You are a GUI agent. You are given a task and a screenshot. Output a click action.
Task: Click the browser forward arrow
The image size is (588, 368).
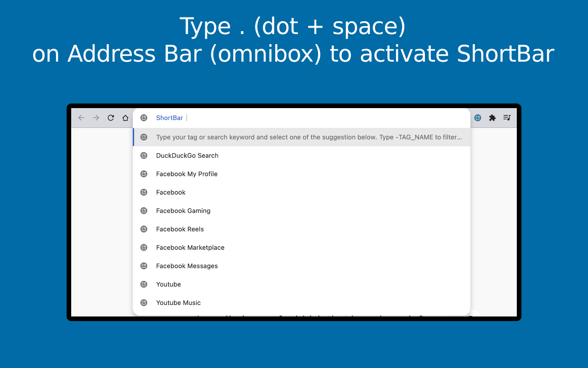(96, 118)
